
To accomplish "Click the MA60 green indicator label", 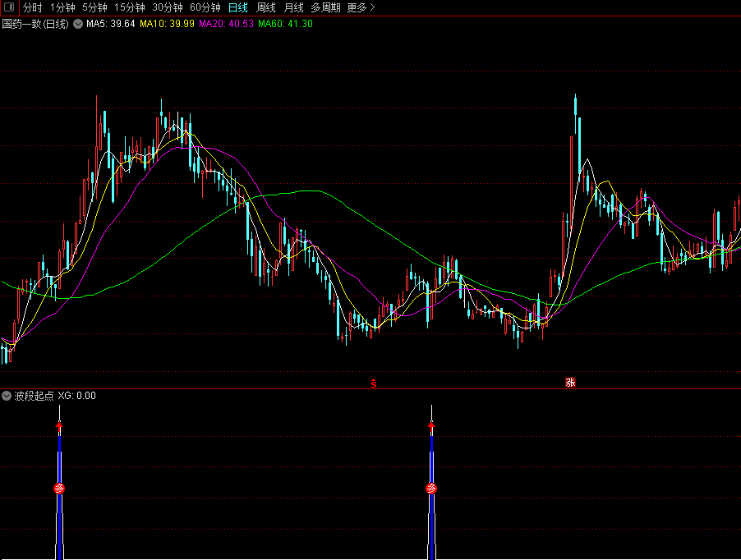I will pyautogui.click(x=285, y=24).
